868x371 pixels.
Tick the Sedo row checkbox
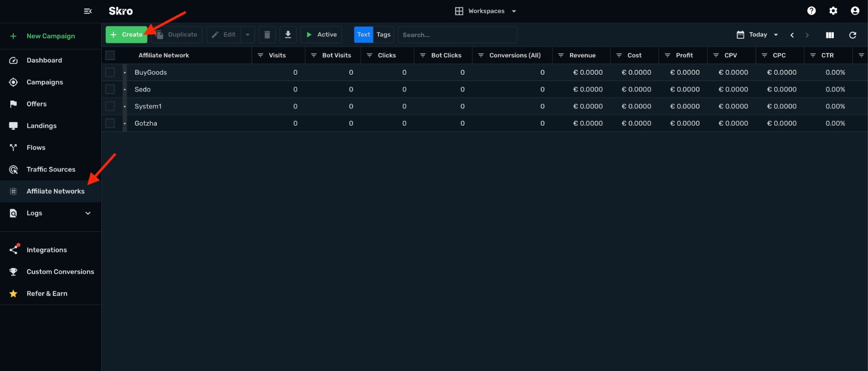tap(110, 89)
